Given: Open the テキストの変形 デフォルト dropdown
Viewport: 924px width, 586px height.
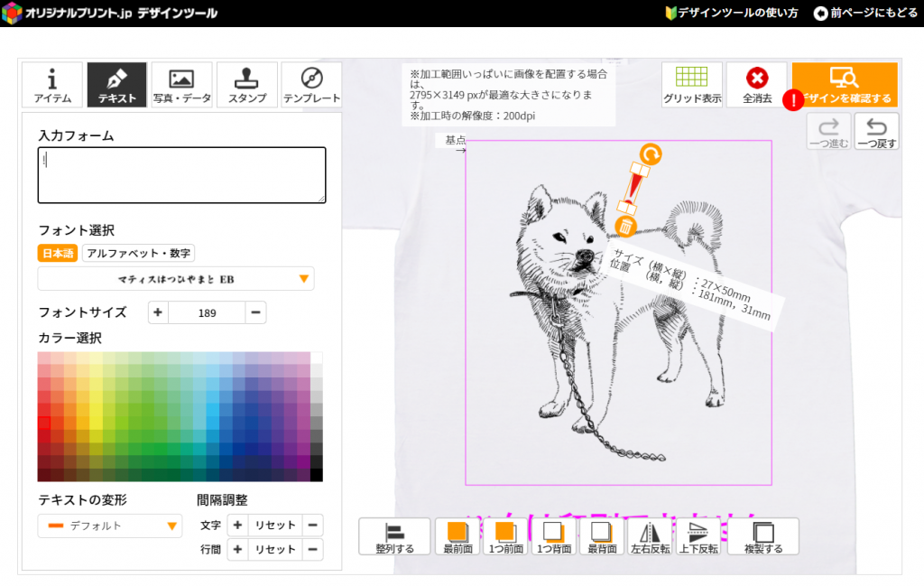Looking at the screenshot, I should (x=109, y=526).
